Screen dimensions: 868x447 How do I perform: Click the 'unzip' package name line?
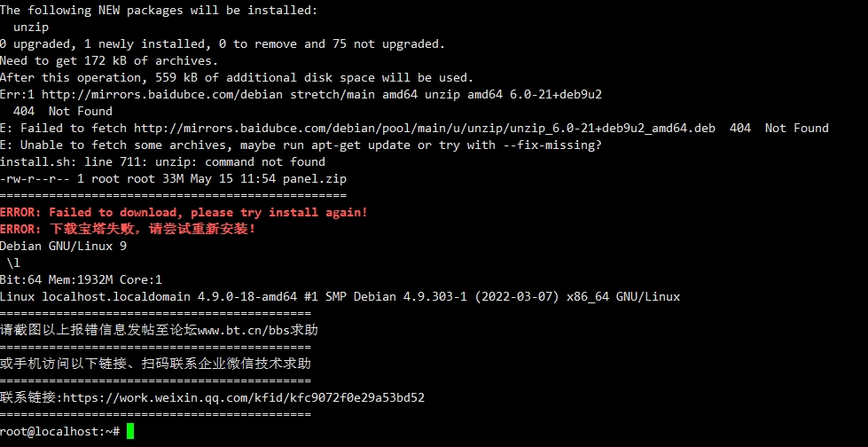tap(31, 27)
